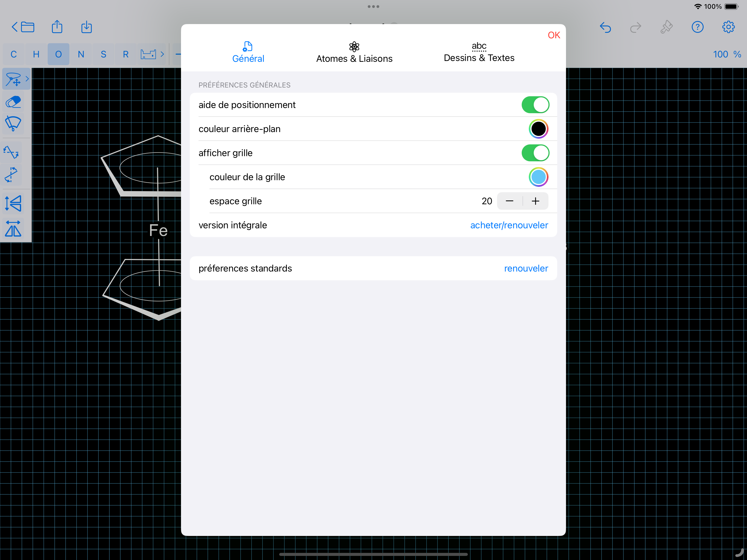Flip structure vertically
The height and width of the screenshot is (560, 747).
pos(13,203)
